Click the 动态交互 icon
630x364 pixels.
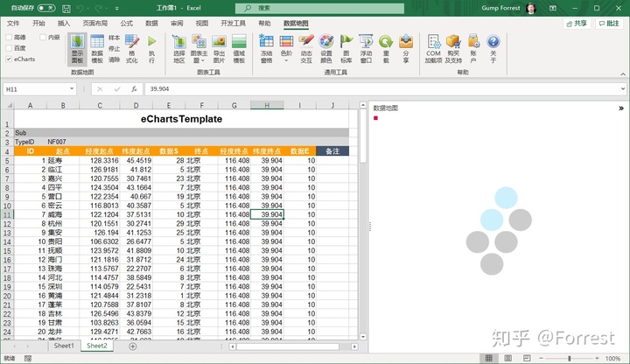pos(306,41)
